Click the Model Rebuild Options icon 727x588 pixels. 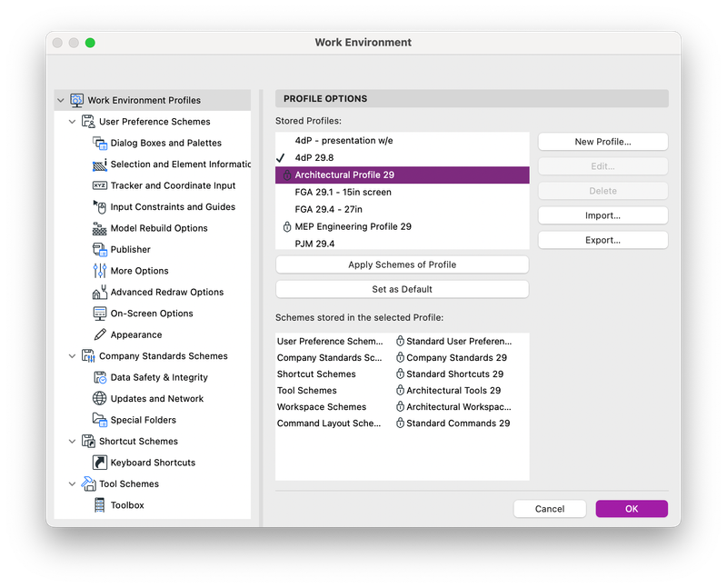point(100,228)
